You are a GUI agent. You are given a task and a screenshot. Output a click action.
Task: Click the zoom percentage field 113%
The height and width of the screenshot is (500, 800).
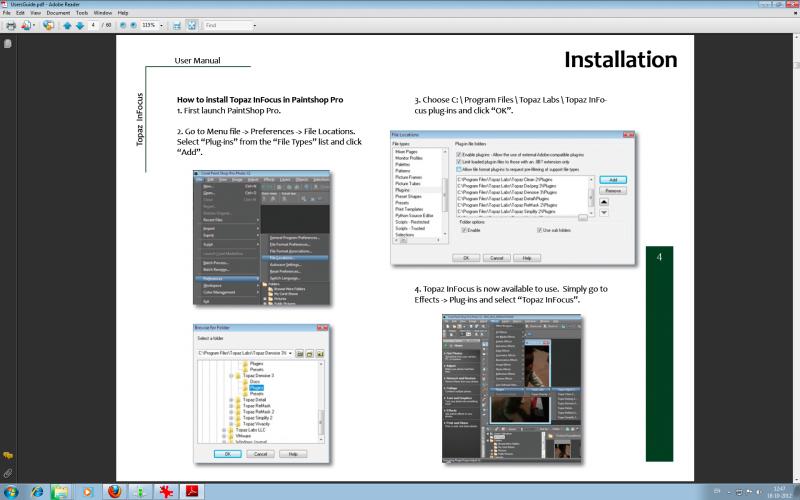coord(149,25)
